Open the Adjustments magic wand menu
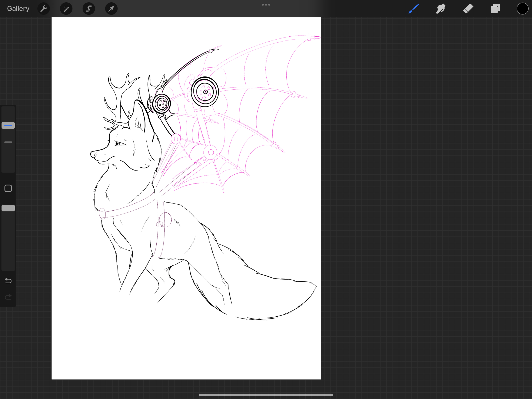 point(66,9)
